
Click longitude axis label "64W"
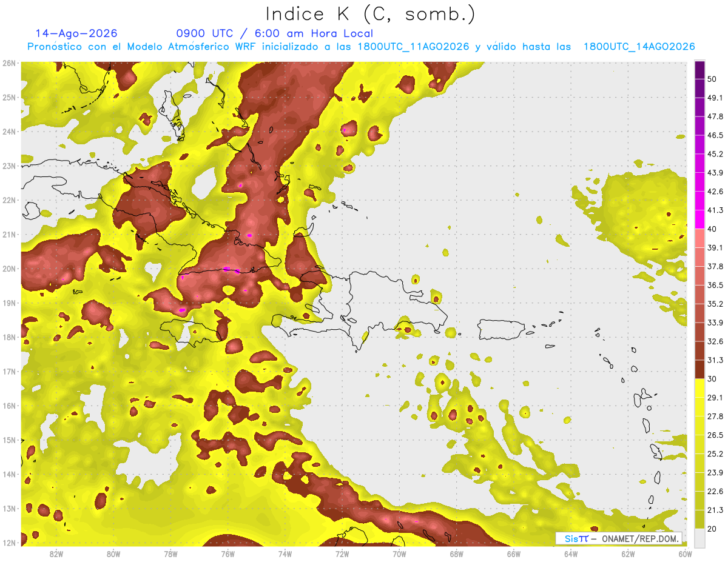pyautogui.click(x=571, y=554)
